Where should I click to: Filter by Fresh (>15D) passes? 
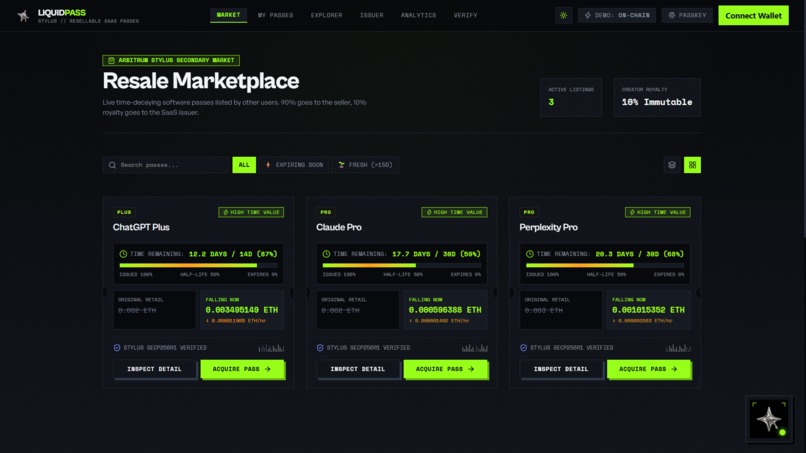point(365,165)
